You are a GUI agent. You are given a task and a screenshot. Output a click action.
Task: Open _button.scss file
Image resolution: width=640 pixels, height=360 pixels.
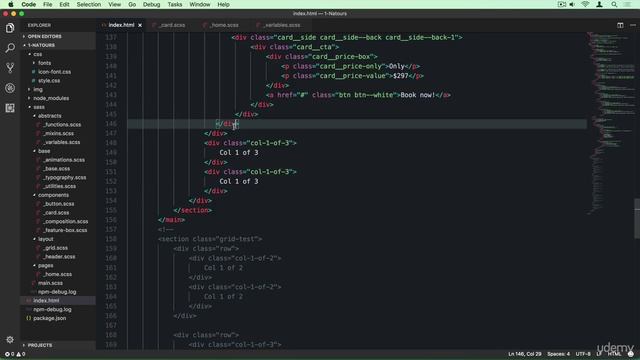[x=58, y=204]
